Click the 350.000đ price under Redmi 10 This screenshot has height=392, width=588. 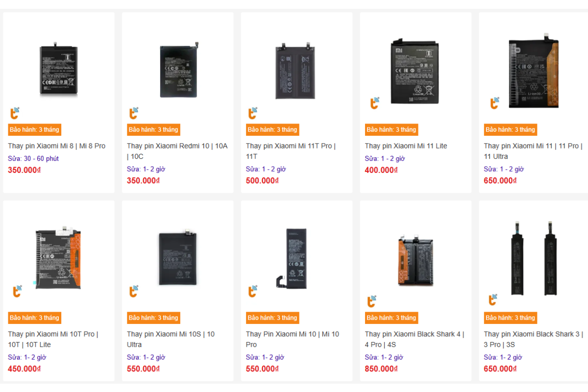tap(142, 180)
